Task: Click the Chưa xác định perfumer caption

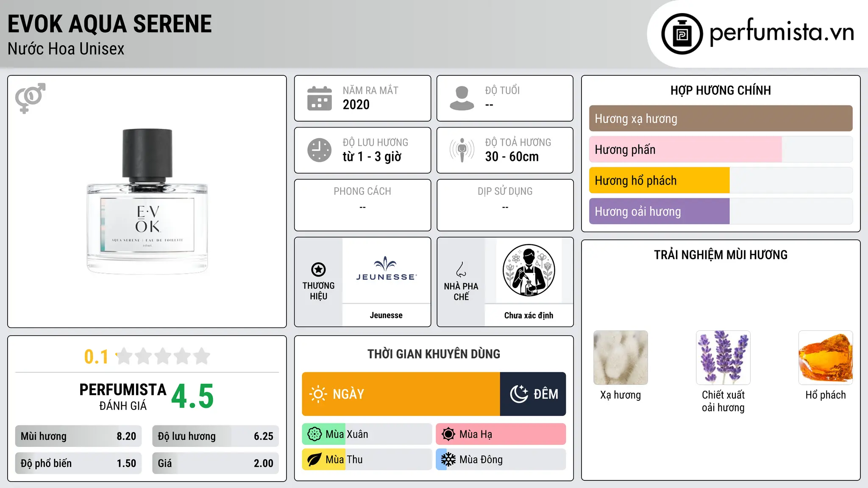Action: pos(529,315)
